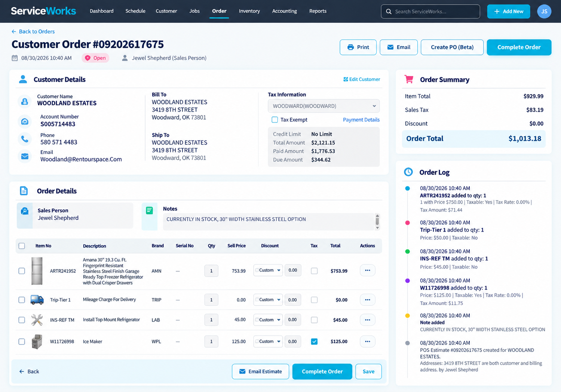Open the JS user avatar

pyautogui.click(x=544, y=12)
